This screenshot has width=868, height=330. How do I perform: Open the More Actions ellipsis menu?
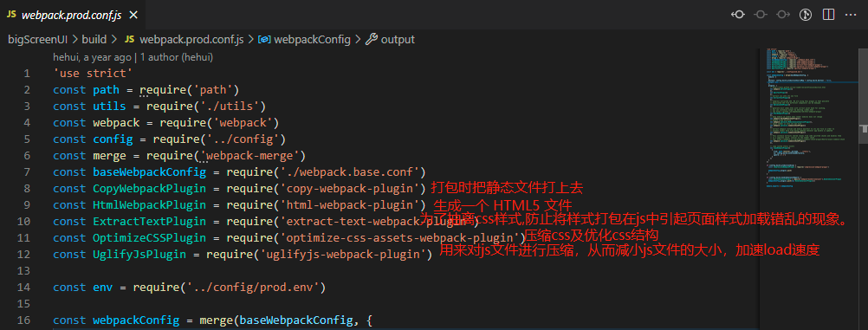pyautogui.click(x=851, y=15)
